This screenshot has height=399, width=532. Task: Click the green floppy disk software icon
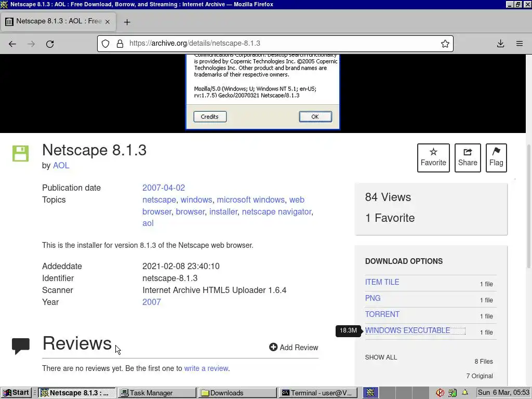(x=21, y=154)
